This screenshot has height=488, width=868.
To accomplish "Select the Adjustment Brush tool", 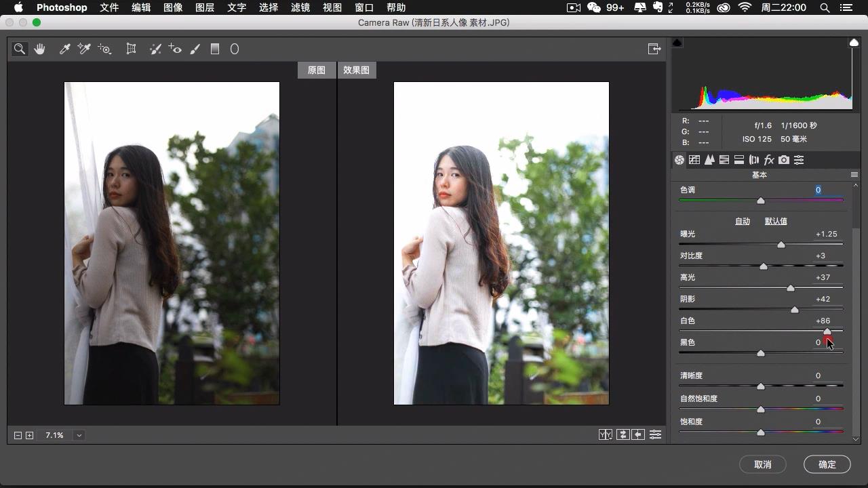I will tap(195, 49).
